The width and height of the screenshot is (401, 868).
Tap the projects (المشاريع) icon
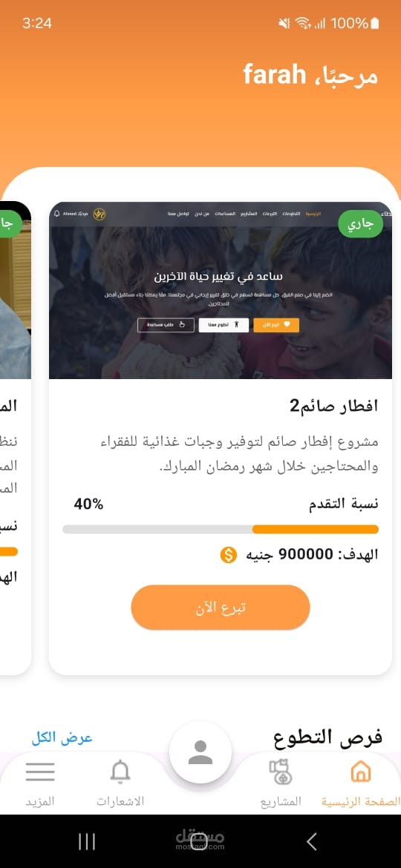tap(281, 772)
